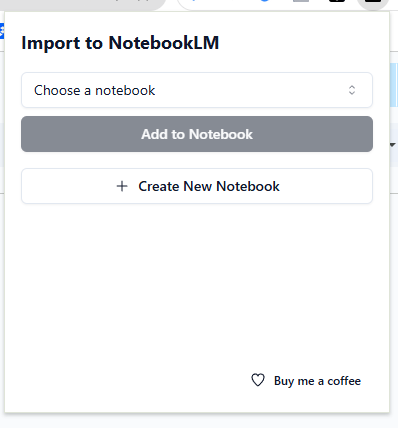The image size is (398, 428).
Task: Click the up-down chevron in notebook selector
Action: coord(352,90)
